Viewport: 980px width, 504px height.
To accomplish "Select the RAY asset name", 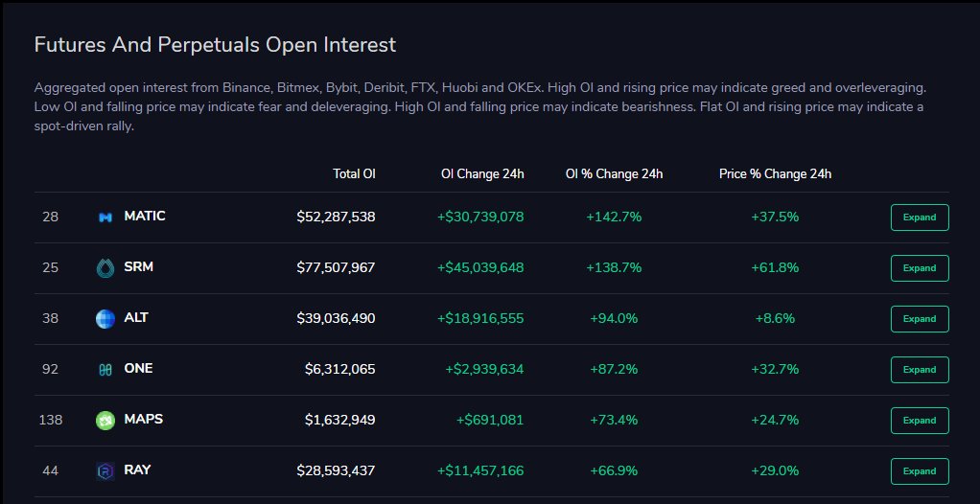I will (x=137, y=470).
